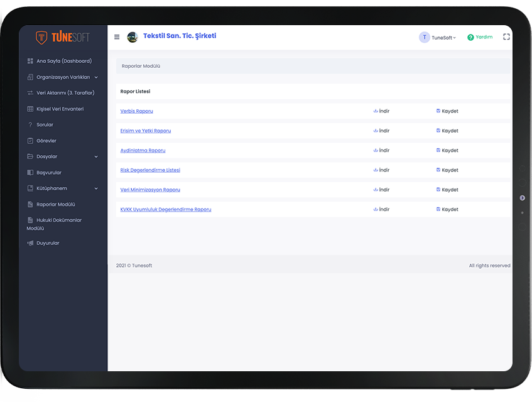This screenshot has width=532, height=402.
Task: Expand the Kütüphanem chevron
Action: pyautogui.click(x=96, y=188)
